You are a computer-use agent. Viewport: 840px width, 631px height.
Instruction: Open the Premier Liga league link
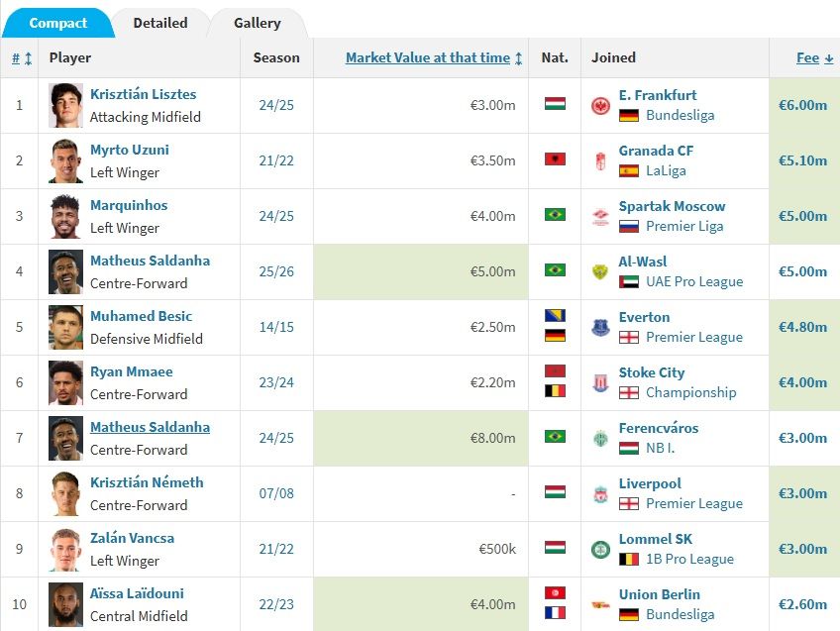[684, 227]
